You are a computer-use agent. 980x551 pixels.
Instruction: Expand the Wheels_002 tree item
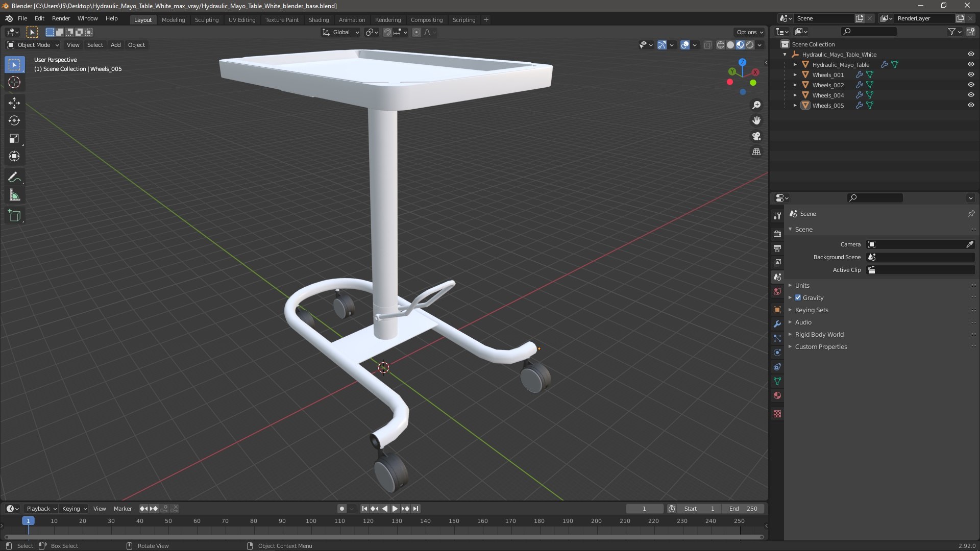coord(795,85)
